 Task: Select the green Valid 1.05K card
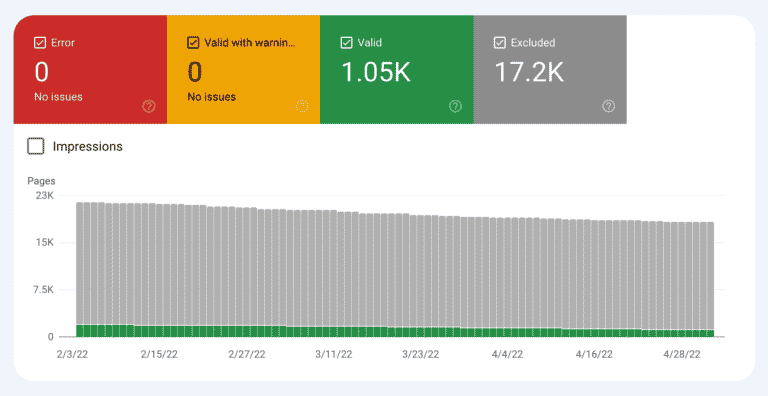tap(397, 69)
